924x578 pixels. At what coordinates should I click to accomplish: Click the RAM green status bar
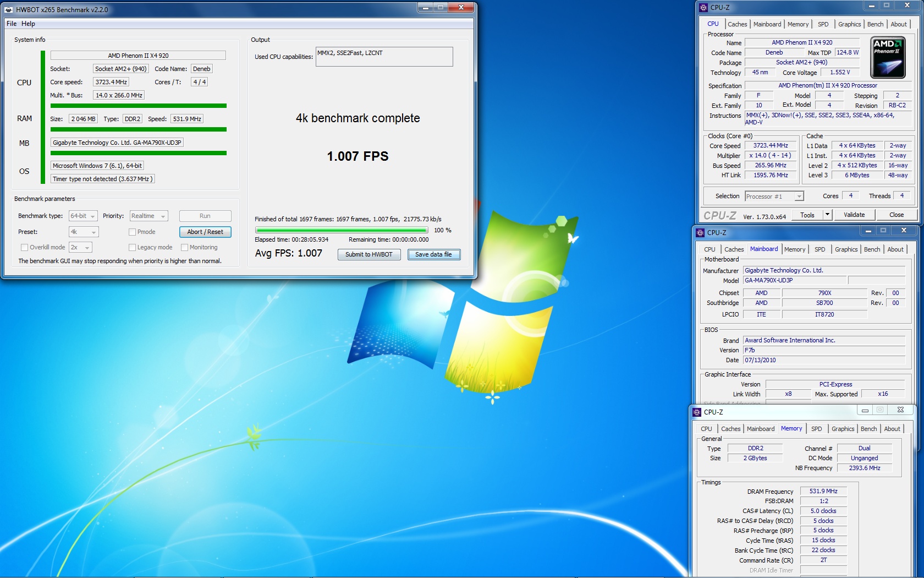click(x=139, y=129)
